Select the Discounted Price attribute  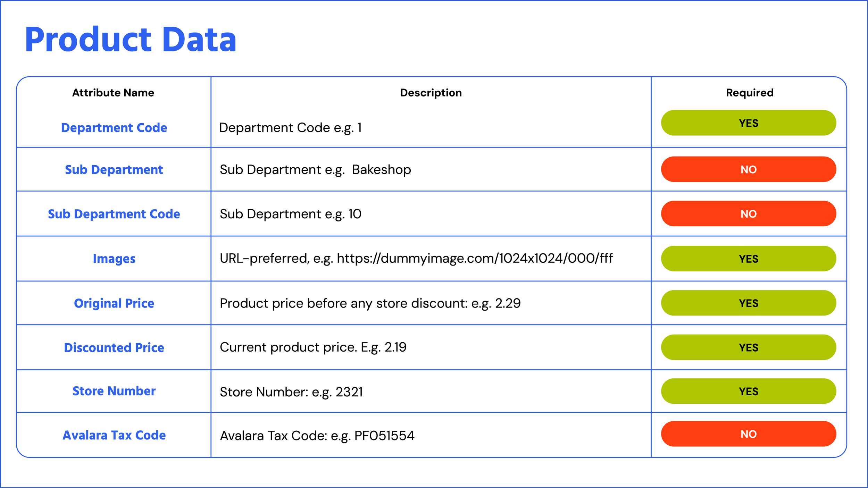point(114,348)
